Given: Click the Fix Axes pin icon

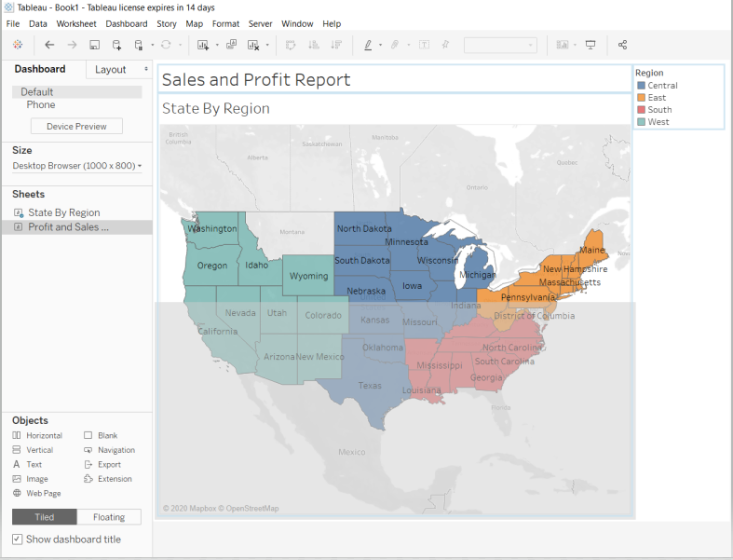Looking at the screenshot, I should pos(445,45).
